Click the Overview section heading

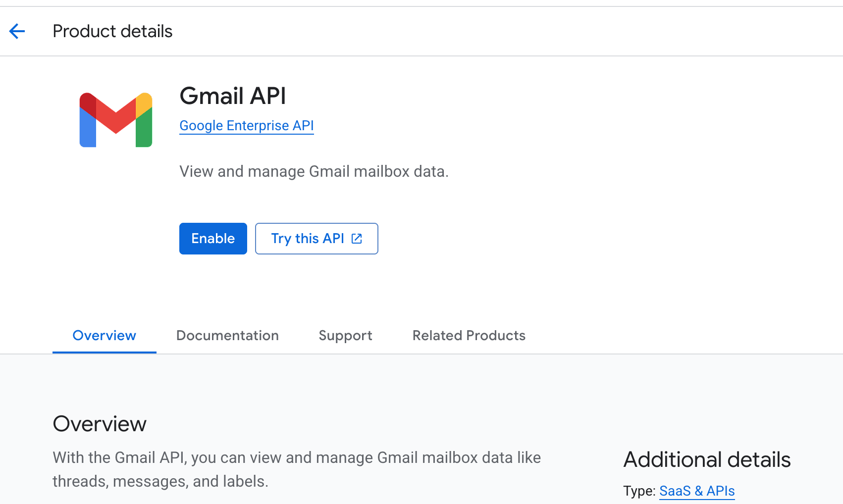100,424
